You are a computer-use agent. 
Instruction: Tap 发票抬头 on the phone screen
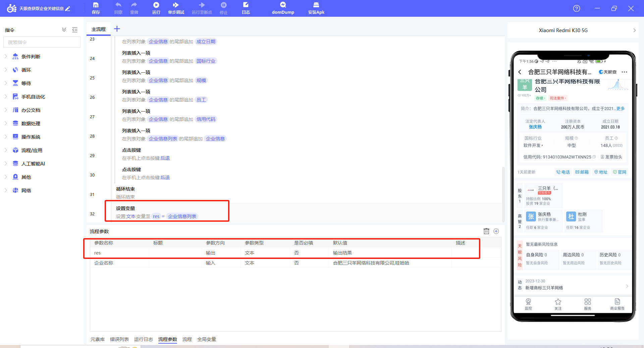[x=611, y=157]
